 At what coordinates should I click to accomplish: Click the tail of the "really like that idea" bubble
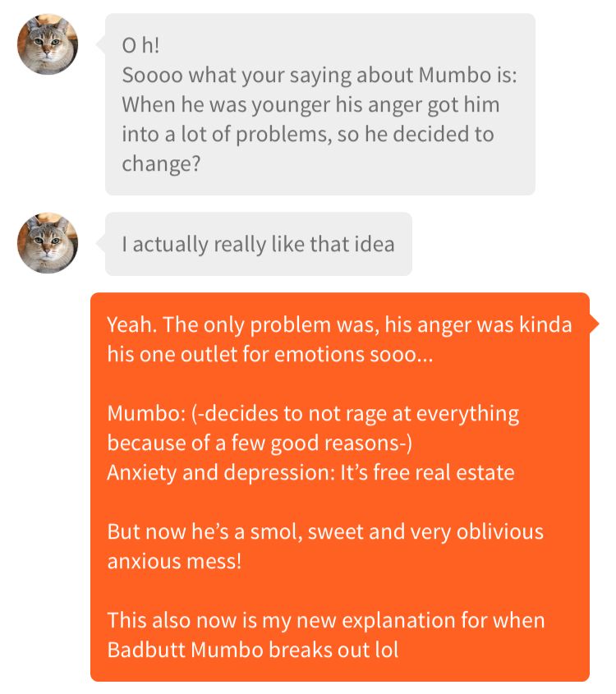point(101,243)
